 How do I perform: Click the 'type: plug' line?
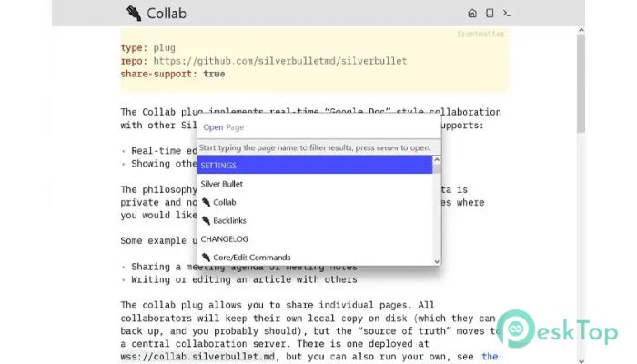tap(147, 48)
